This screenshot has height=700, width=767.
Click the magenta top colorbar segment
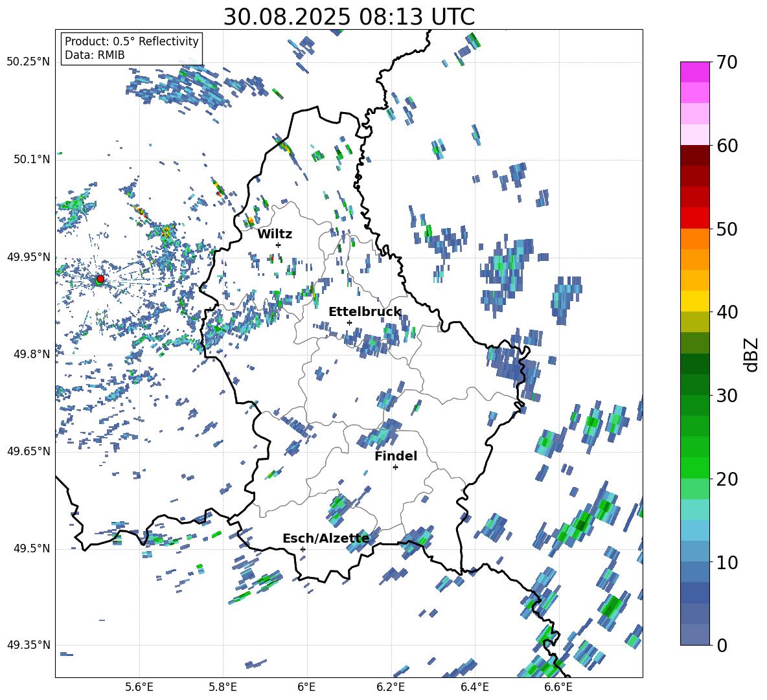[694, 72]
